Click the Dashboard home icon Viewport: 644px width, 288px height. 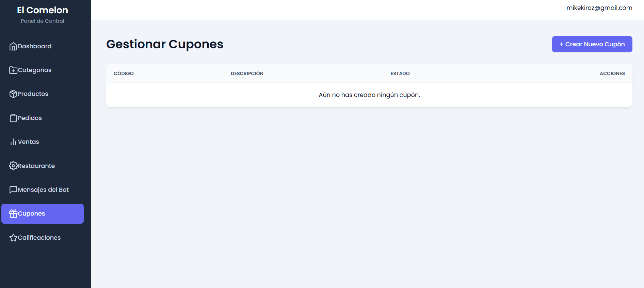[x=13, y=46]
